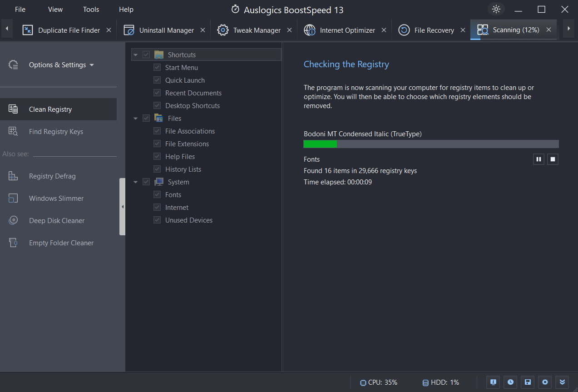Open settings via the status bar gear icon
The width and height of the screenshot is (578, 392).
pos(545,382)
